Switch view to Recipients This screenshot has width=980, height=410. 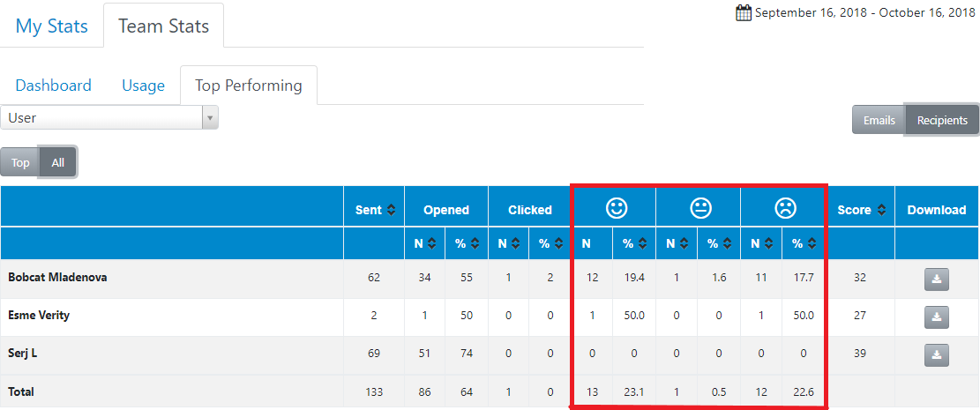942,120
